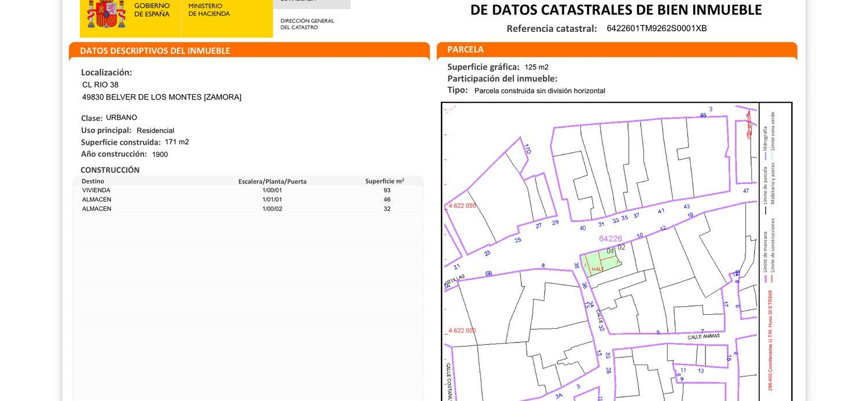Click the 'Superficie m²' column header

(385, 181)
